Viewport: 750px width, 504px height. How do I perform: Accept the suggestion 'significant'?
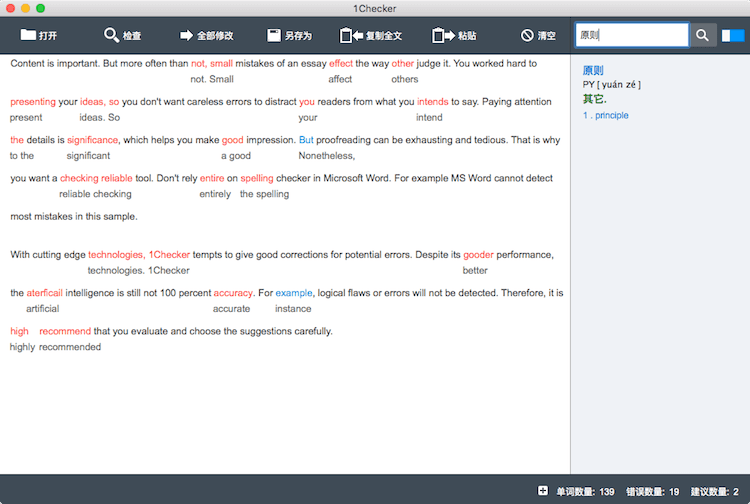click(x=88, y=155)
